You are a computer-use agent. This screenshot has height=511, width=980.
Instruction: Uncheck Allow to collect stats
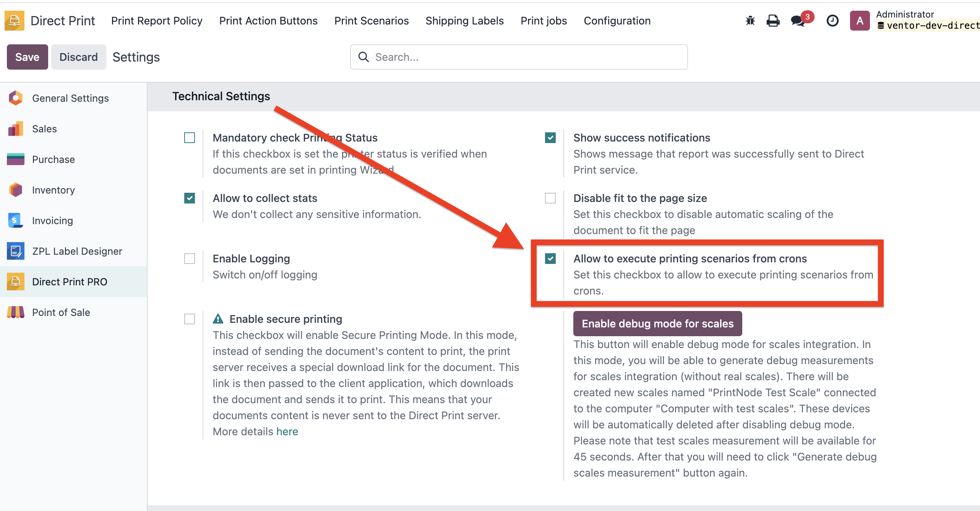pyautogui.click(x=190, y=198)
